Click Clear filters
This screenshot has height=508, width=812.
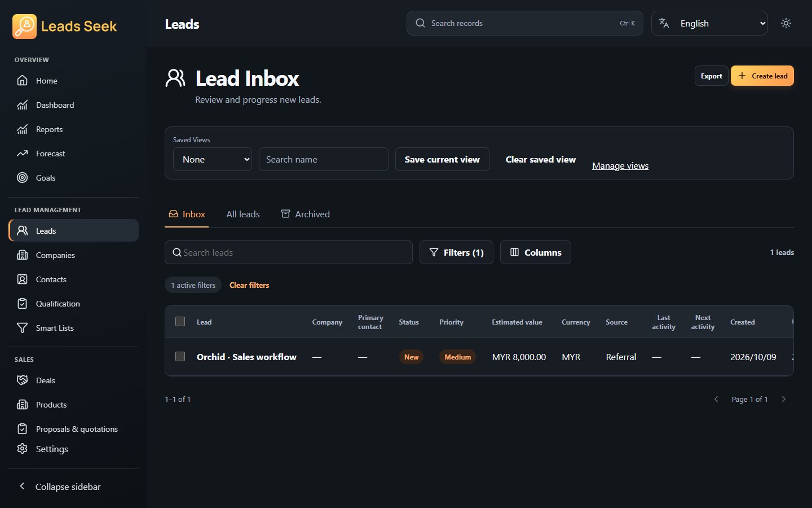(249, 285)
